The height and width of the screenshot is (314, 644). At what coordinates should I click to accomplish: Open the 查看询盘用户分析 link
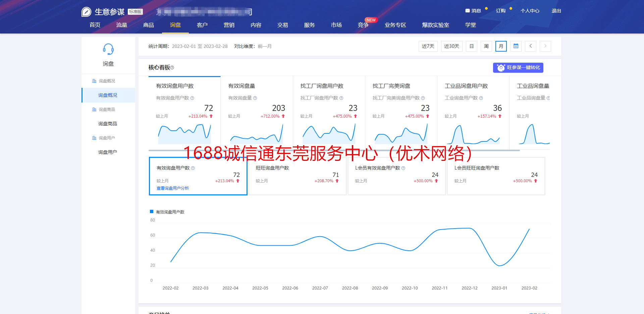point(173,188)
